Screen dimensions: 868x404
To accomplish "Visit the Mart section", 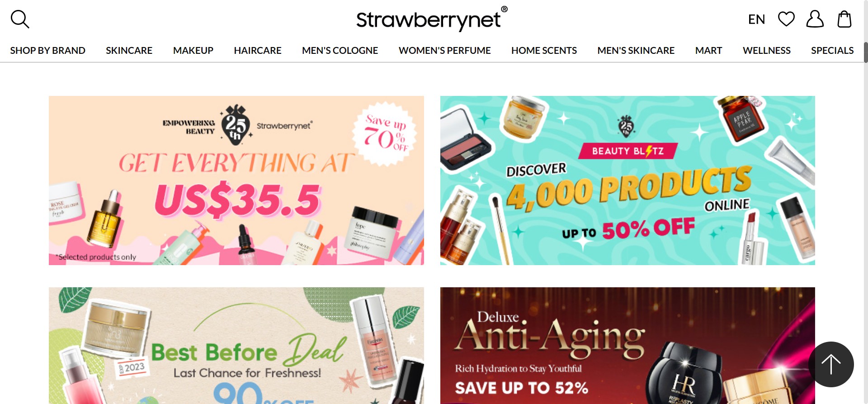I will (x=708, y=50).
